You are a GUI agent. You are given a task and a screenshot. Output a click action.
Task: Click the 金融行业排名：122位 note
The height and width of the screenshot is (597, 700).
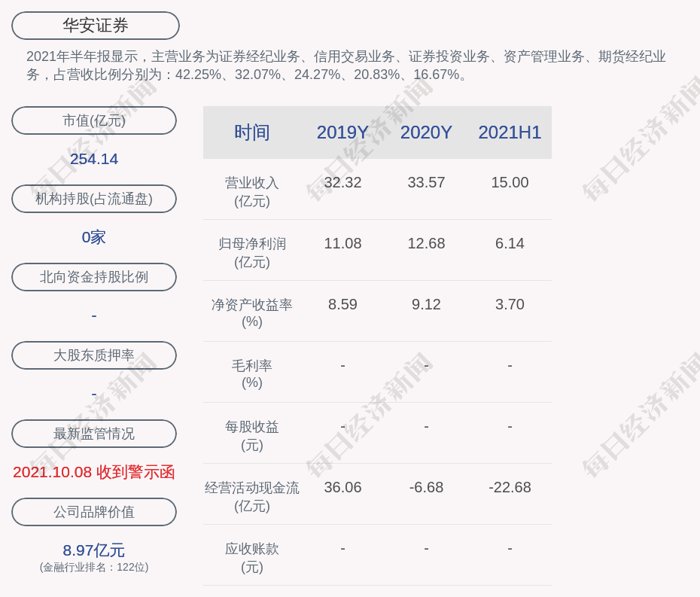(x=94, y=567)
